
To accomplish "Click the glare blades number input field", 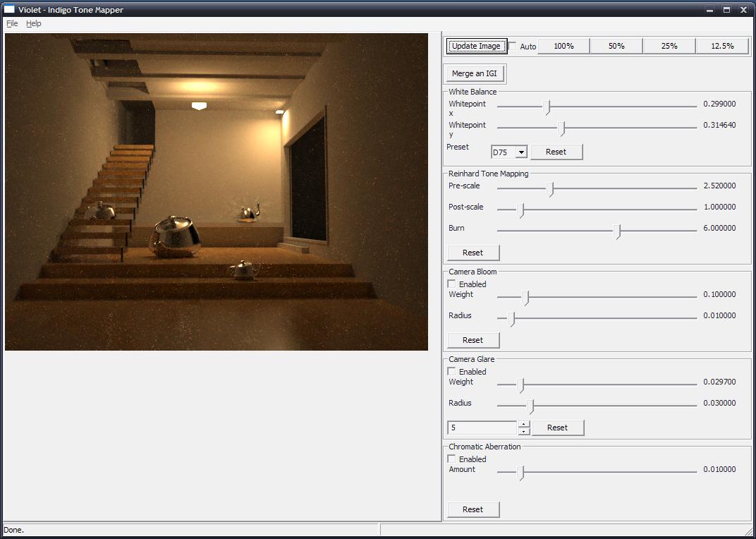I will click(482, 428).
